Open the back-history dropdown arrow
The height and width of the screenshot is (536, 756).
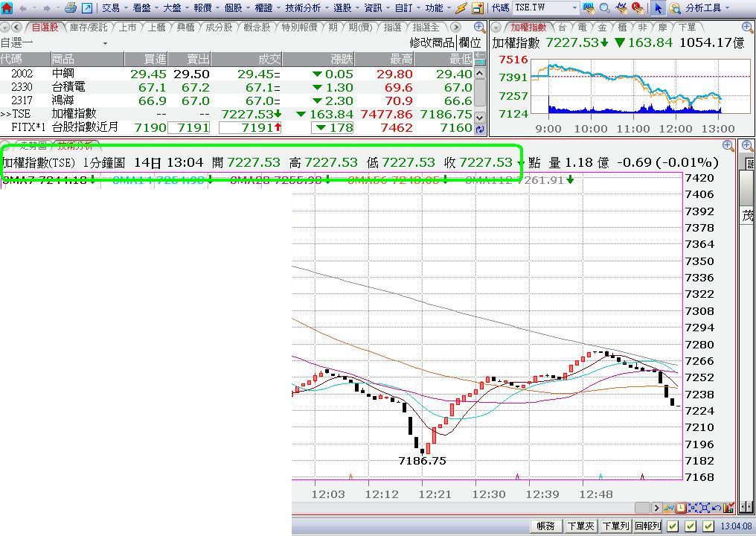[x=34, y=8]
